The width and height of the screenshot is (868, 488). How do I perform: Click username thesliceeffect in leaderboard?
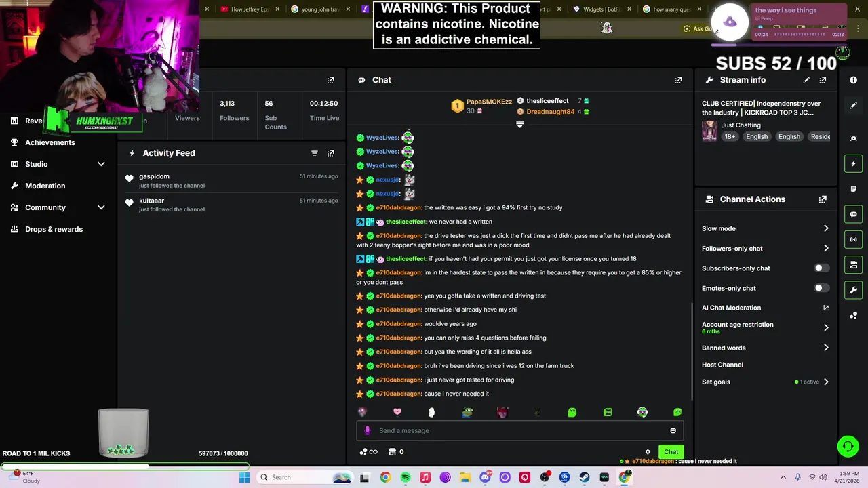(x=547, y=101)
